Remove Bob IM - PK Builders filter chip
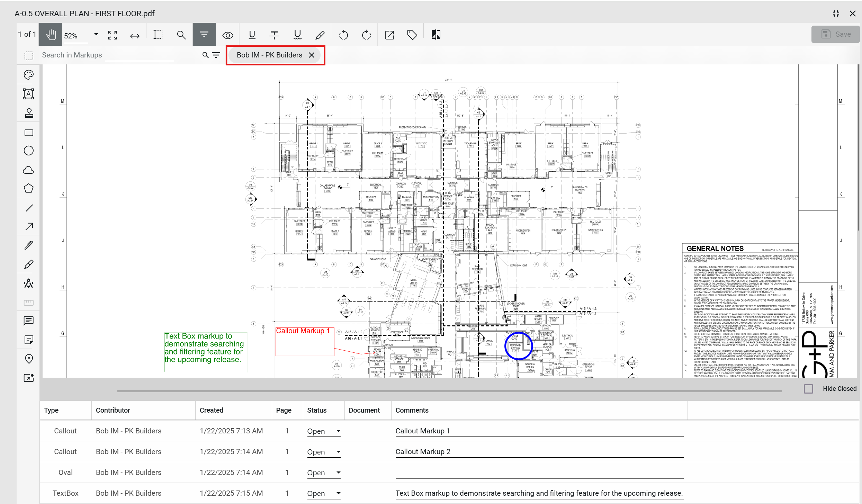Image resolution: width=862 pixels, height=504 pixels. 312,55
